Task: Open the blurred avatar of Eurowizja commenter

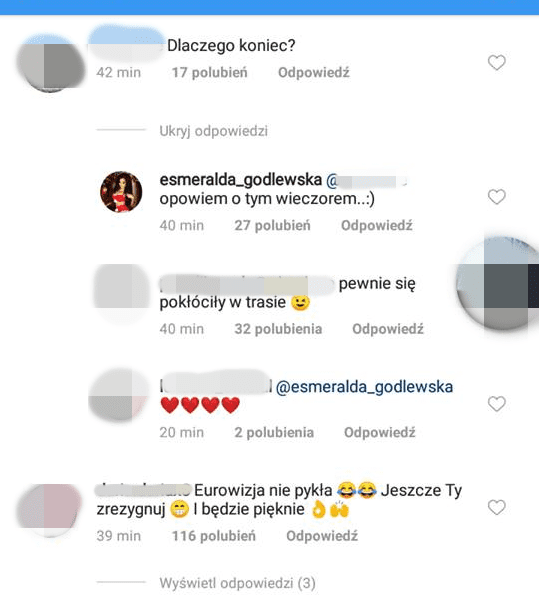Action: click(x=49, y=510)
